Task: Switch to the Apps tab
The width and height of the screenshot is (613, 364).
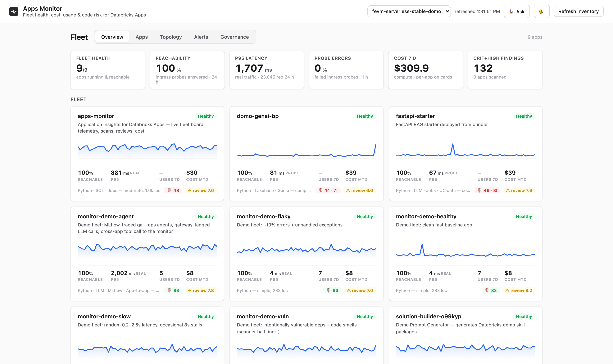Action: [142, 37]
